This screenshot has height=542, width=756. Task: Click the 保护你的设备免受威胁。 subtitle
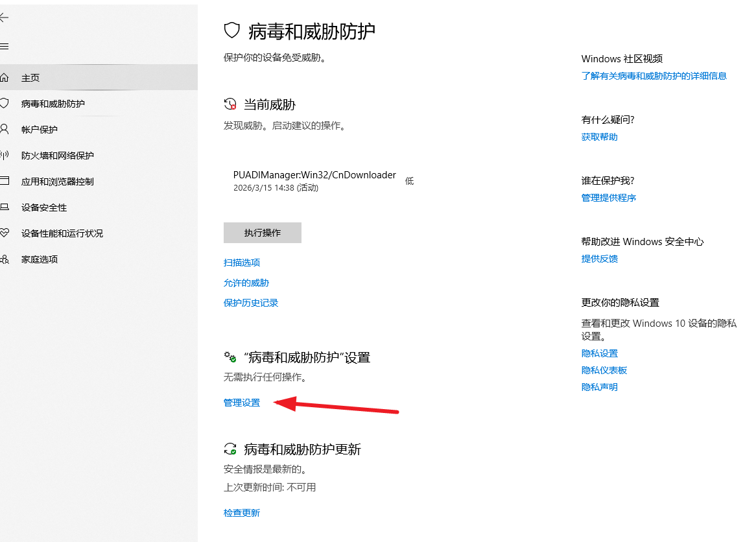(276, 58)
